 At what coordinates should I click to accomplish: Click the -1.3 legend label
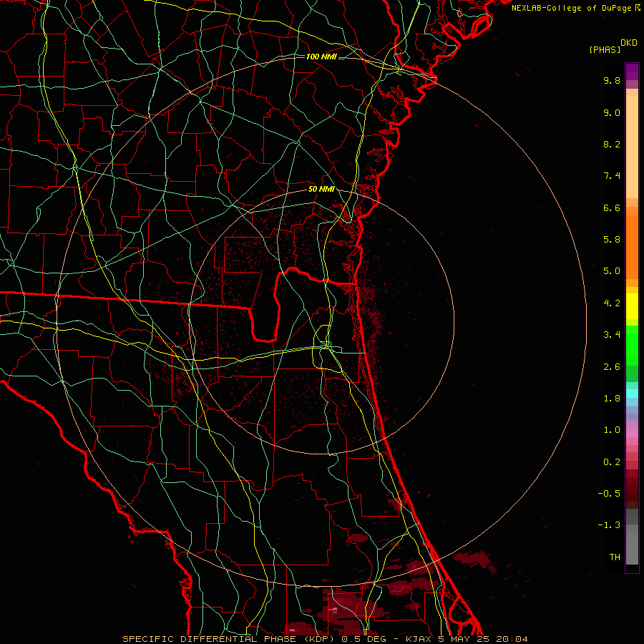coord(609,525)
